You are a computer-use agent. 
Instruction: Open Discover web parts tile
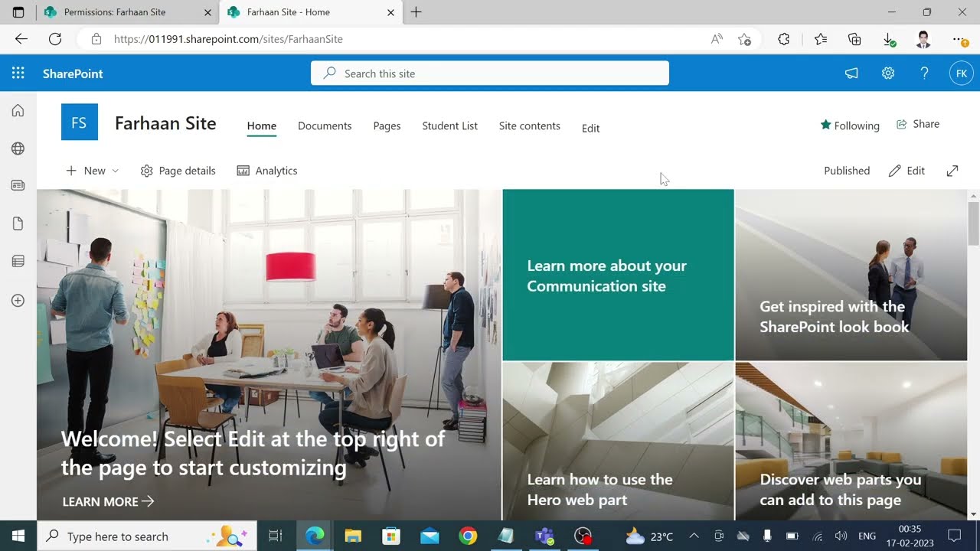851,441
